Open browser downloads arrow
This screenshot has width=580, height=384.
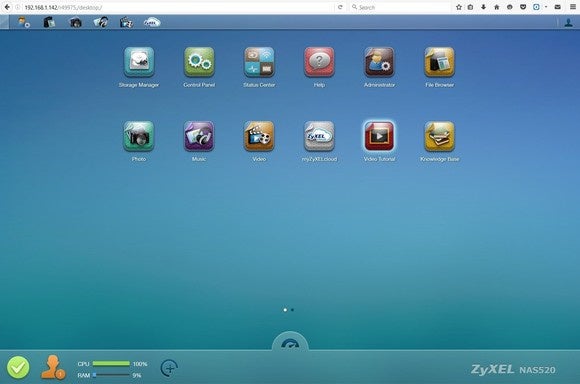[483, 7]
